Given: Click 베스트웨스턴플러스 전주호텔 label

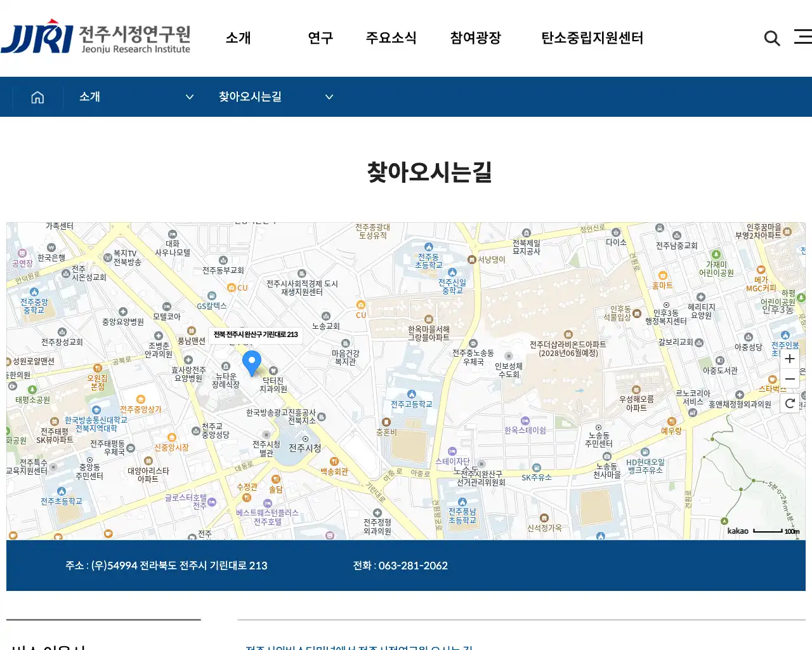Looking at the screenshot, I should 267,517.
